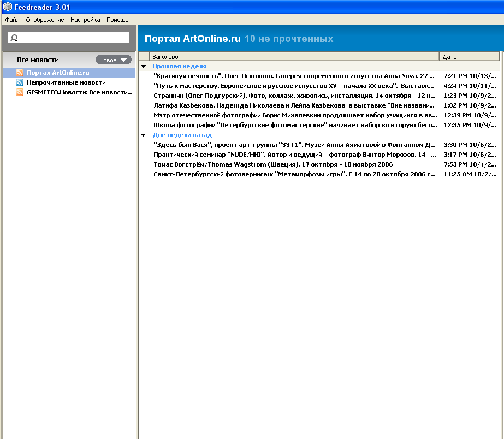Open article Мэтр отечественной фотографии Борис Михалевкин

(x=295, y=115)
